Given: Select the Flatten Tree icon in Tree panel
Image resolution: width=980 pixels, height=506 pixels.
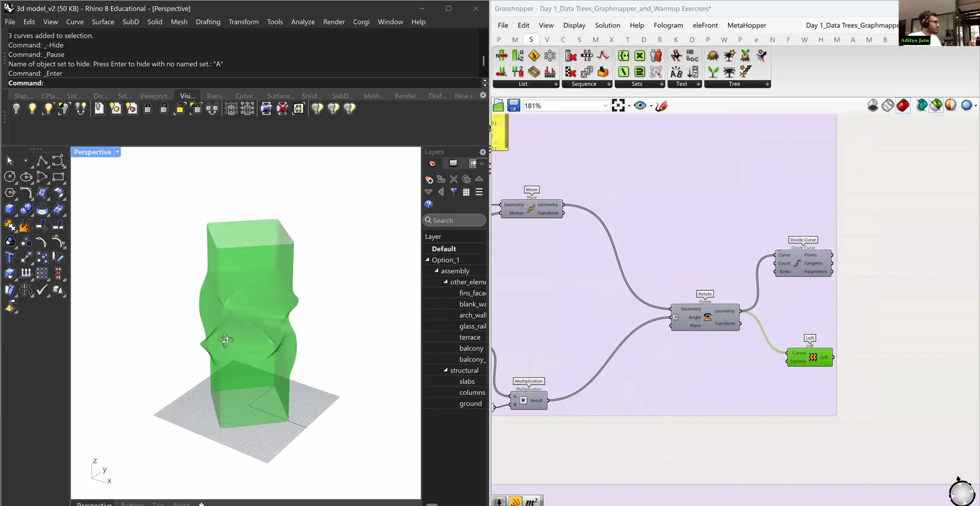Looking at the screenshot, I should 730,72.
